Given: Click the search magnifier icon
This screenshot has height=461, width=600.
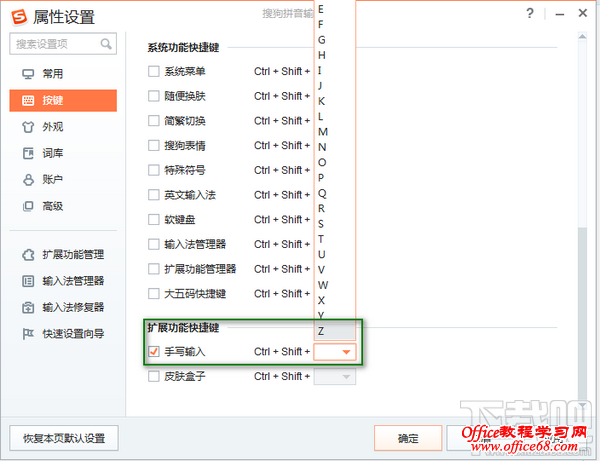Looking at the screenshot, I should coord(106,44).
